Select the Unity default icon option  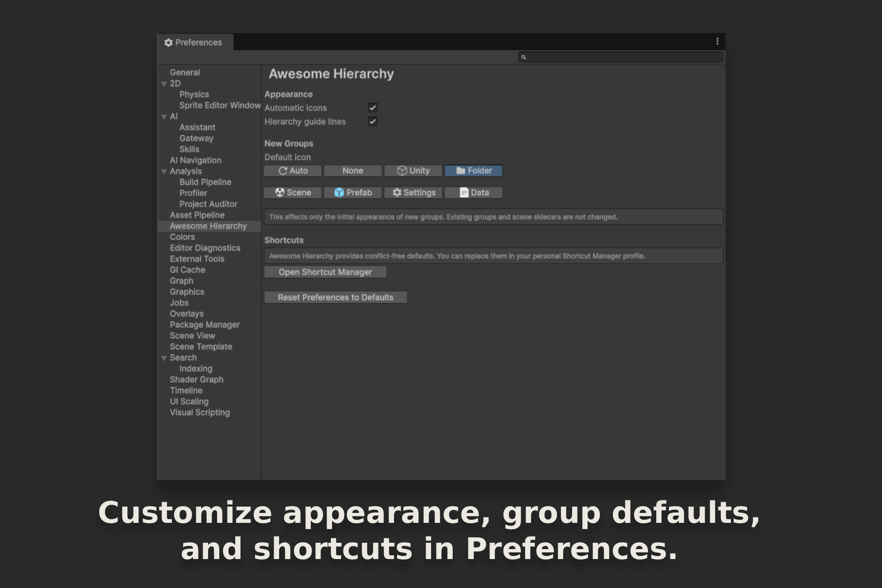(413, 171)
